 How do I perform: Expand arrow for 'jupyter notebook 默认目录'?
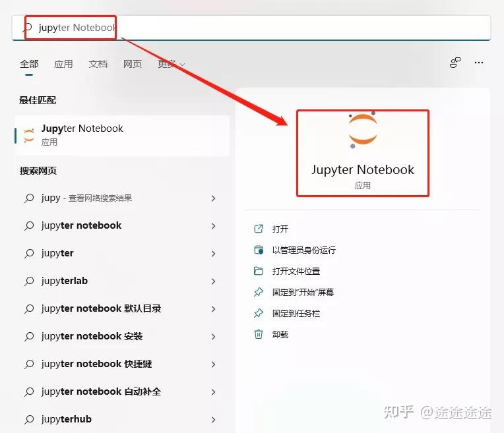click(x=213, y=308)
